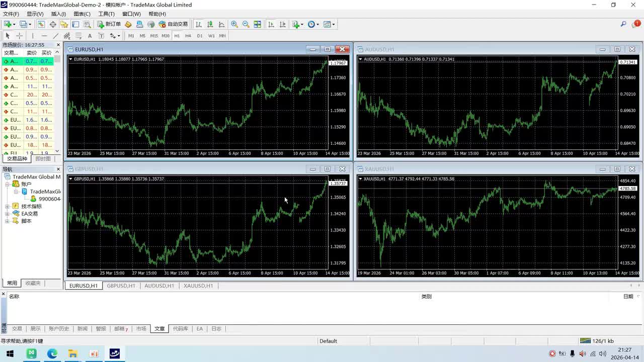This screenshot has width=644, height=362.
Task: Open the search magnifier in toolbar
Action: [623, 24]
